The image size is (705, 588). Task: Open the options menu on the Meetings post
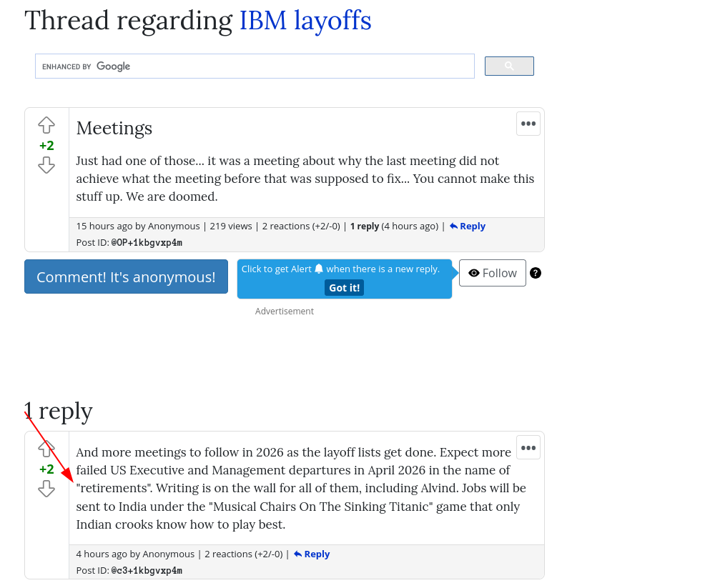tap(528, 124)
